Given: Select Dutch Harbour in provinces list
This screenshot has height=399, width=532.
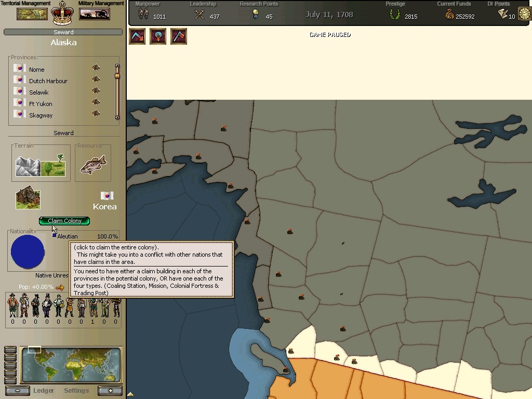Looking at the screenshot, I should click(48, 81).
